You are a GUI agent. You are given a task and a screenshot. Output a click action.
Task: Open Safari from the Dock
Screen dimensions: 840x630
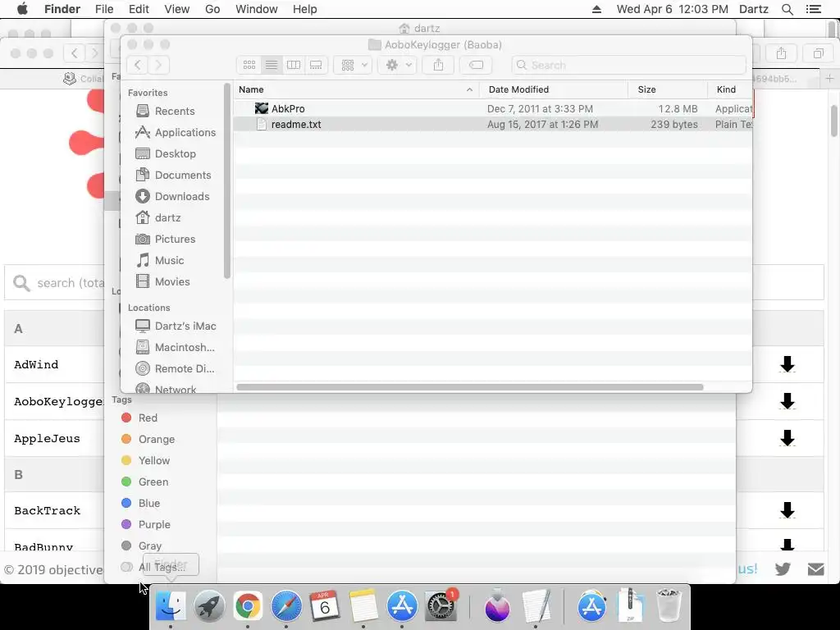click(286, 606)
